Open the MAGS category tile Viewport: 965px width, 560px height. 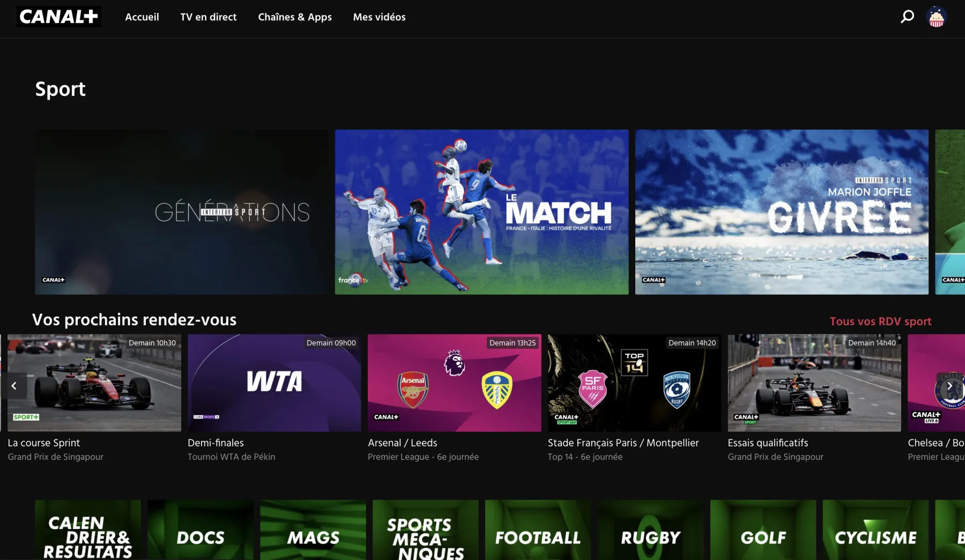[313, 530]
